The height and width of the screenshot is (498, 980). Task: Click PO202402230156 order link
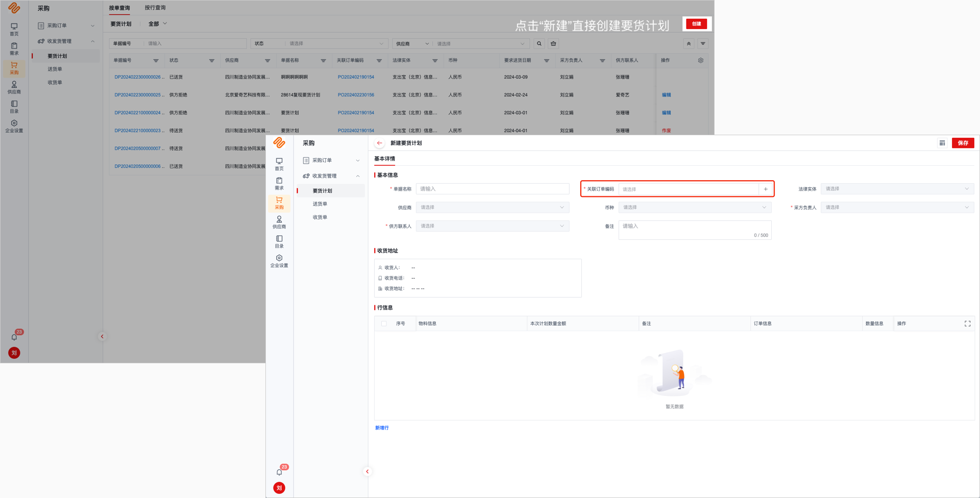(356, 95)
